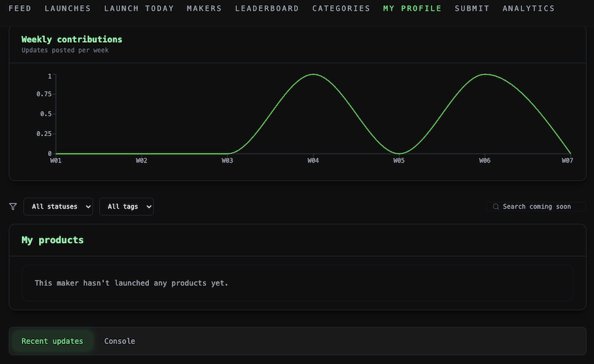Click the W07 axis label
The width and height of the screenshot is (594, 364).
tap(568, 160)
